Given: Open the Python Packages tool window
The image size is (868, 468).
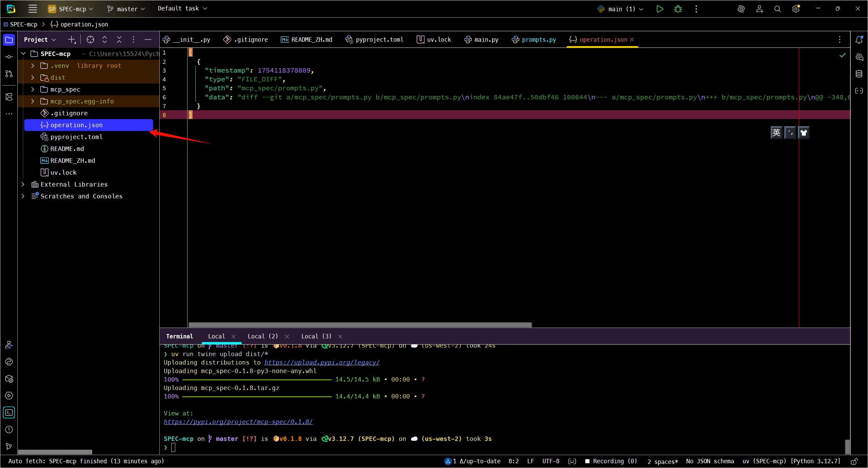Looking at the screenshot, I should click(x=9, y=379).
